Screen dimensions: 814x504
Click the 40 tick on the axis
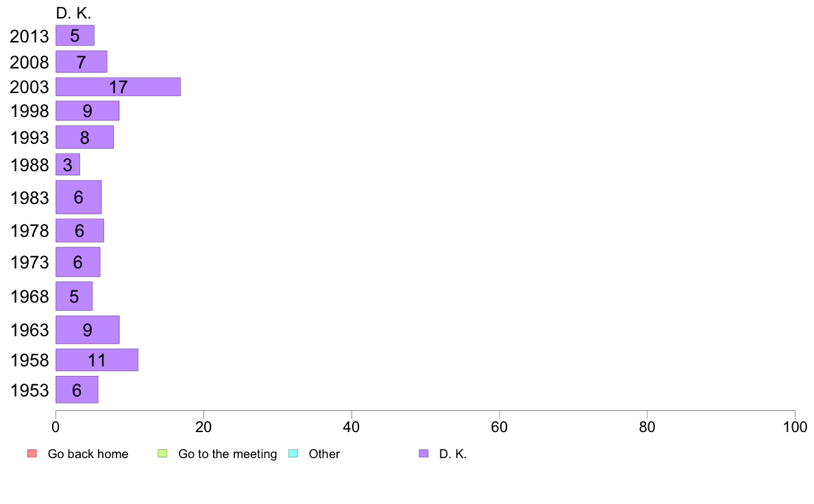coord(351,427)
